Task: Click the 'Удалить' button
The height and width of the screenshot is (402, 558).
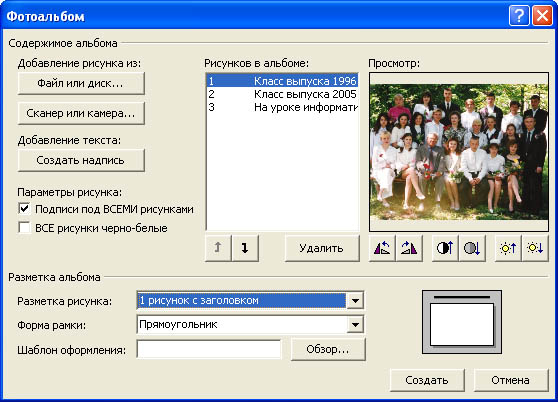Action: tap(322, 248)
